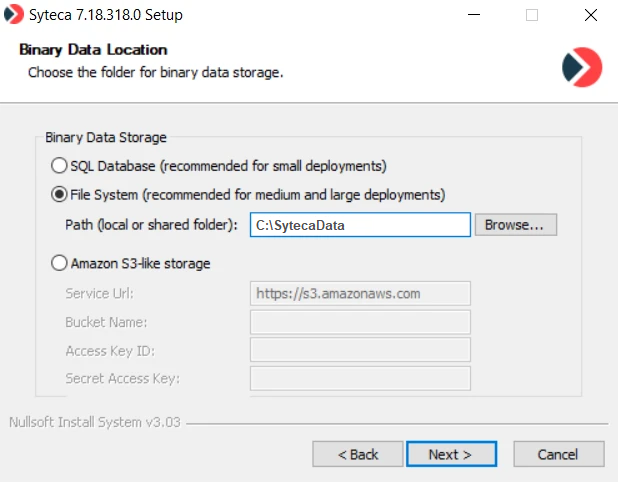Enable Amazon S3-like storage

(59, 264)
